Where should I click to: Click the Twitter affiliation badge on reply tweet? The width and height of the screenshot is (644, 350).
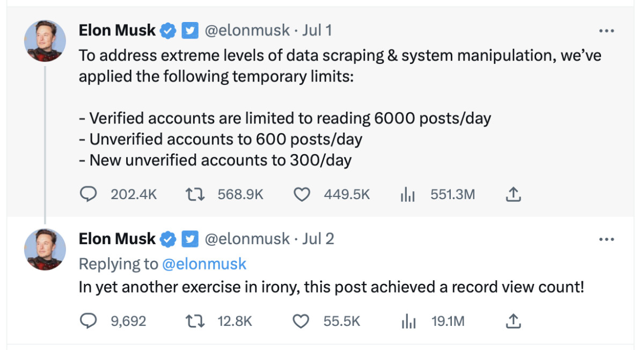(x=190, y=238)
